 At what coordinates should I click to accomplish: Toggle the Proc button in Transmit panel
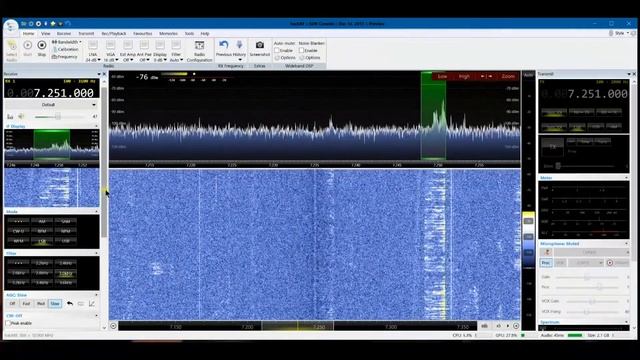546,263
